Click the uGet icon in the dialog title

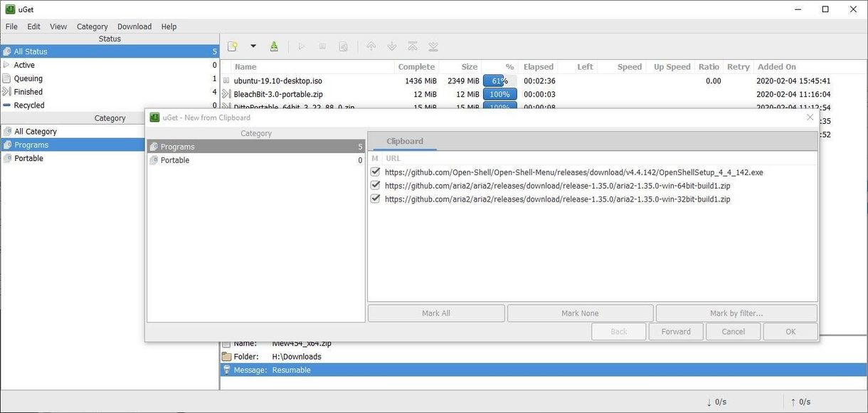pos(154,117)
